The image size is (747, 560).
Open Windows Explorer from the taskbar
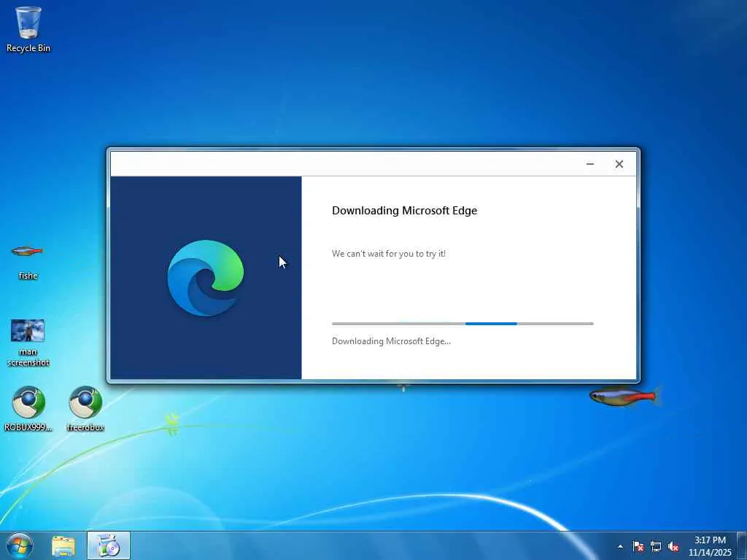pos(63,545)
